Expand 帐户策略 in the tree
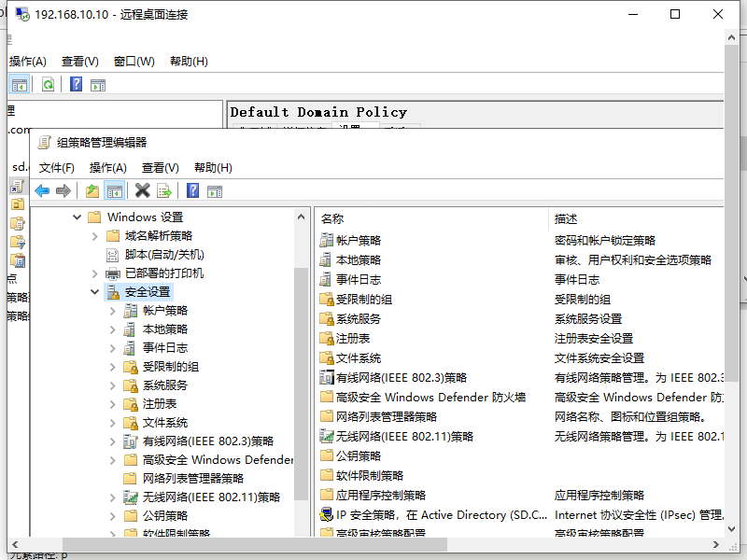 coord(112,311)
